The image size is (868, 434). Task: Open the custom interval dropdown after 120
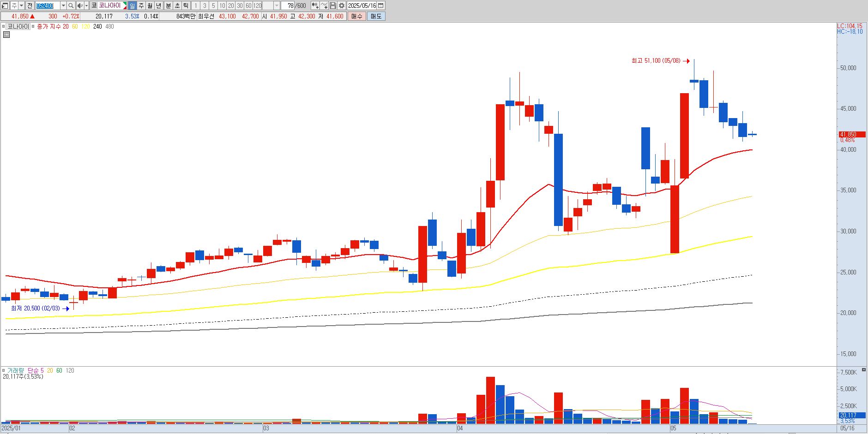(277, 6)
